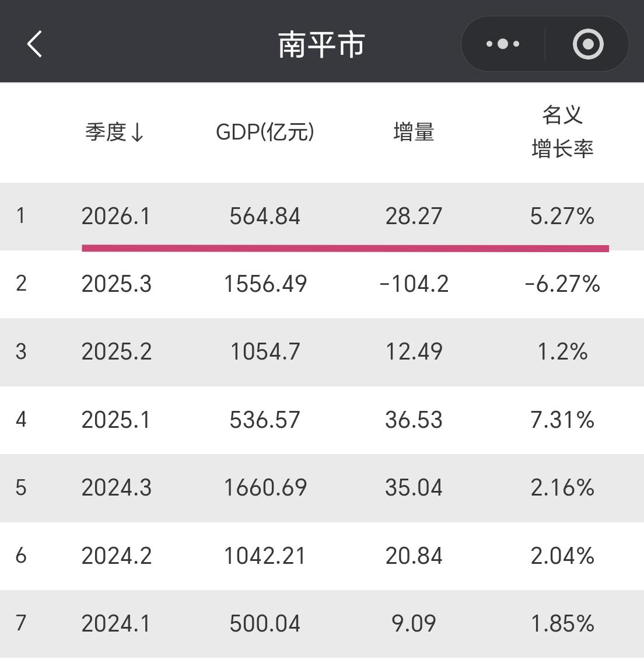Select the 2024.1 quarter row

116,623
